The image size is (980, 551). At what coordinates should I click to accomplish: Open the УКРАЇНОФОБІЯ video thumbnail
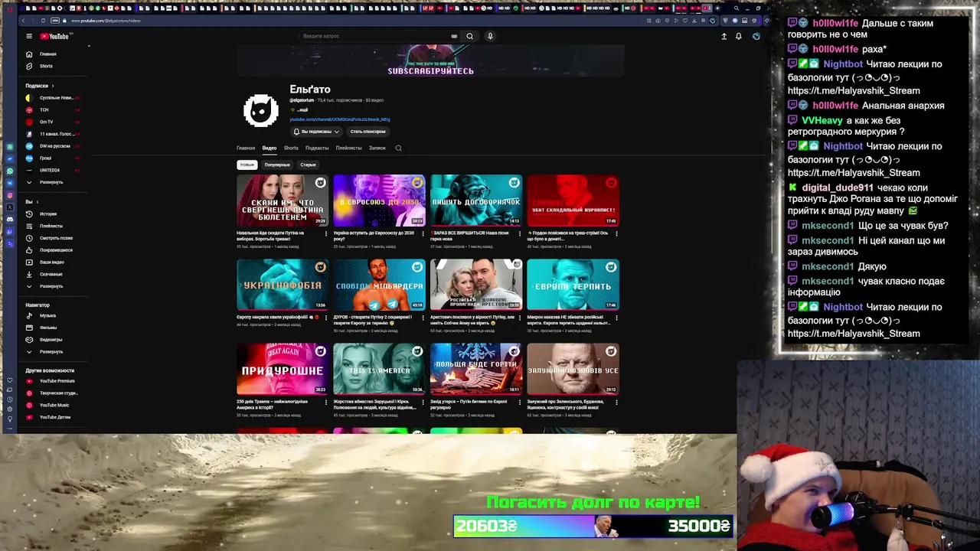point(282,284)
